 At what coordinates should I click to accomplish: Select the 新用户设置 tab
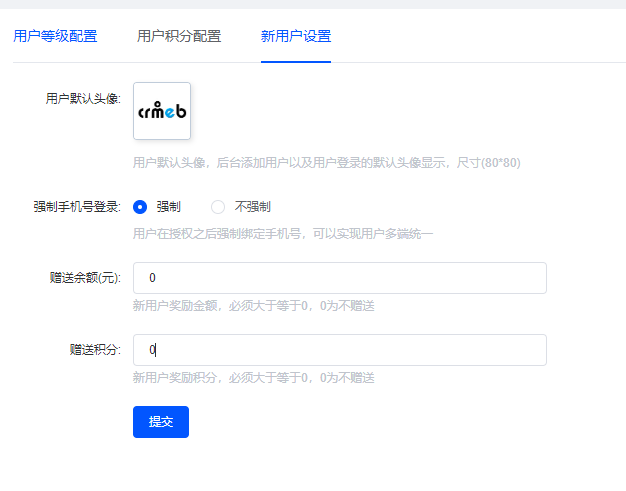296,36
